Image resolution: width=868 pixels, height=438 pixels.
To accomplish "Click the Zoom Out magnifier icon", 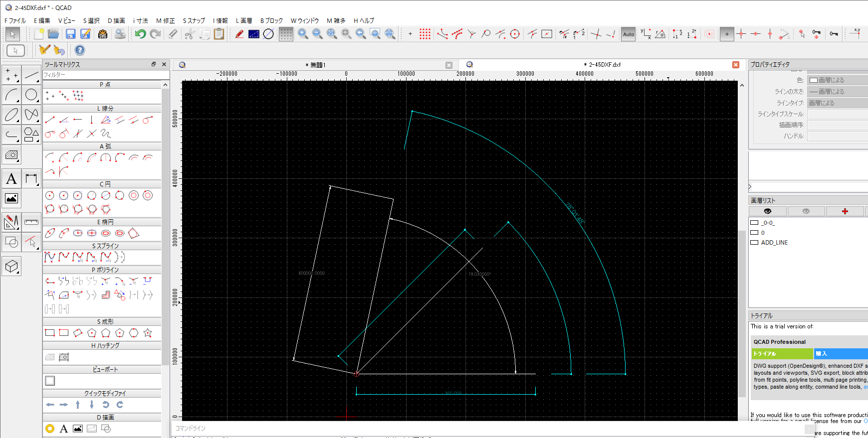I will (x=317, y=34).
